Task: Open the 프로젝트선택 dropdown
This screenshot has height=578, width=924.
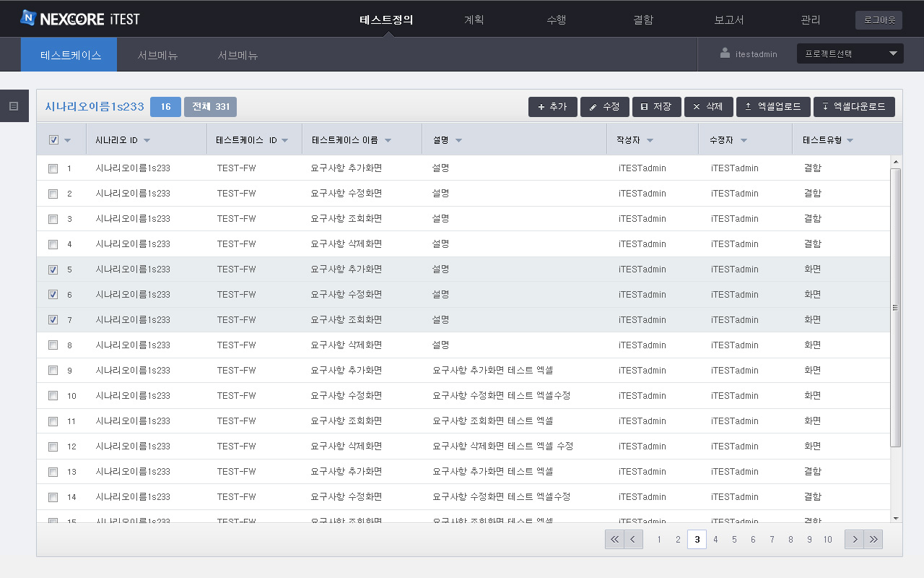Action: coord(850,53)
